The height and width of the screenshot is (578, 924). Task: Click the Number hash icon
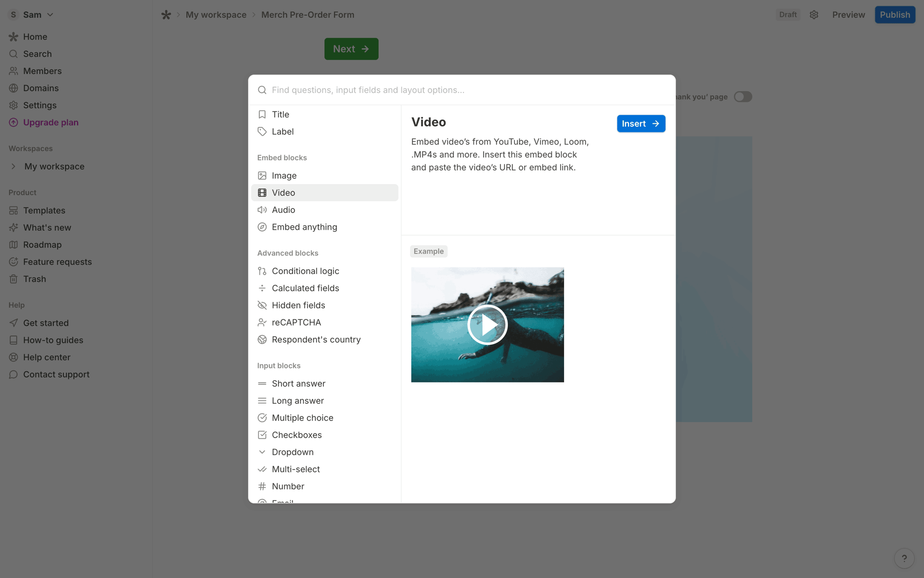[262, 486]
